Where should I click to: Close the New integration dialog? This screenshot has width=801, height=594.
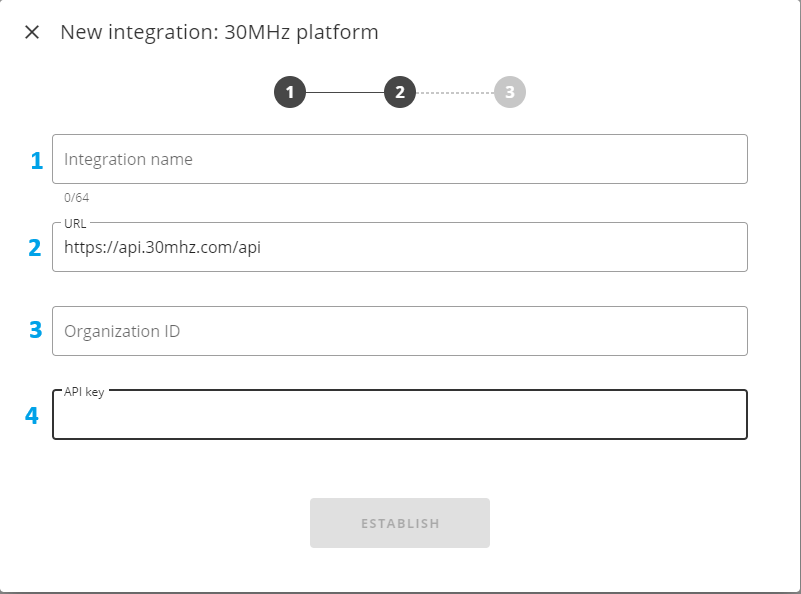click(32, 32)
